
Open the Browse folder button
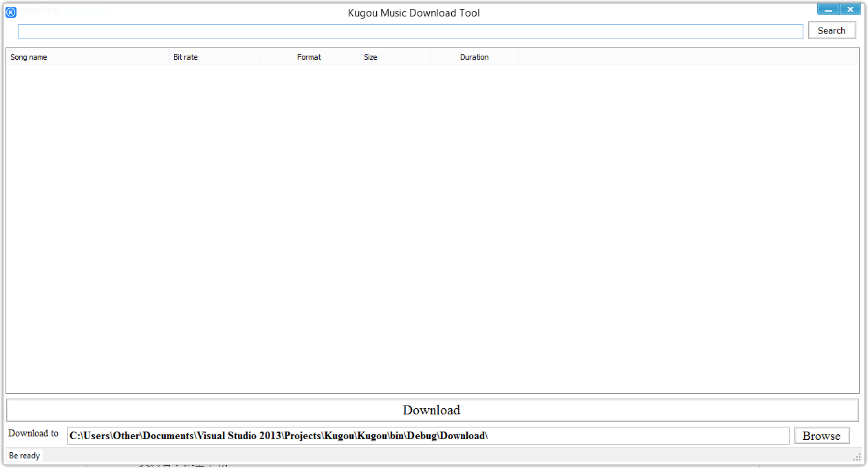[822, 436]
